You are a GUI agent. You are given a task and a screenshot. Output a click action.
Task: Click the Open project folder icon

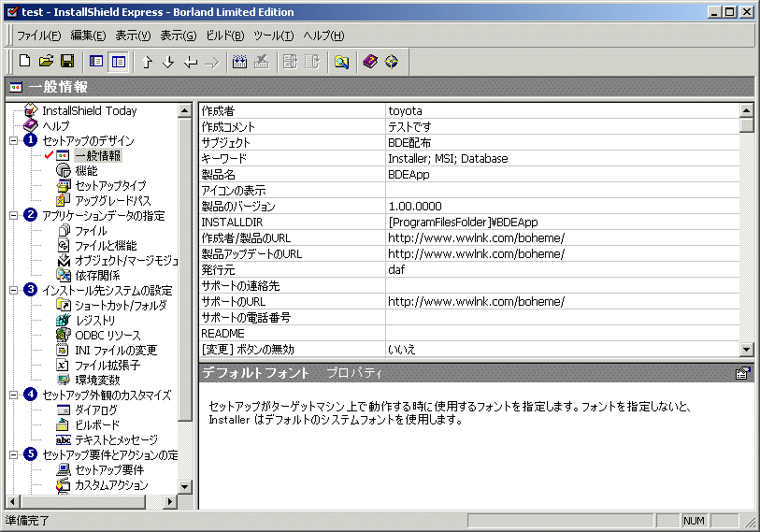point(46,61)
